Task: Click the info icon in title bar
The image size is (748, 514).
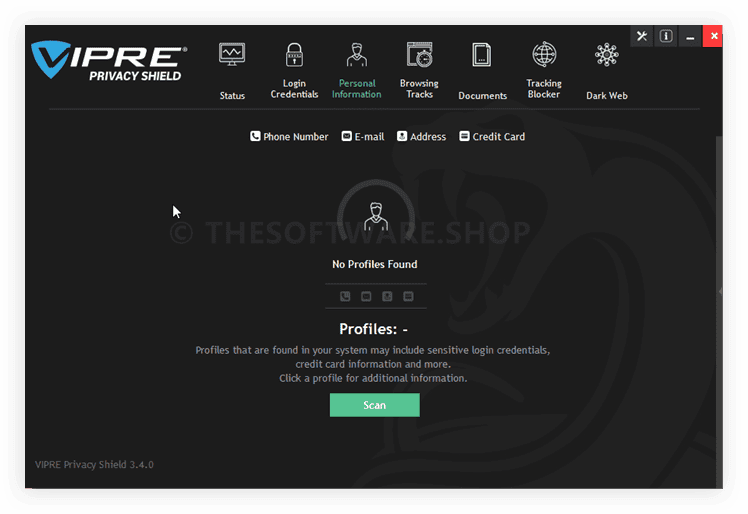Action: [x=666, y=36]
